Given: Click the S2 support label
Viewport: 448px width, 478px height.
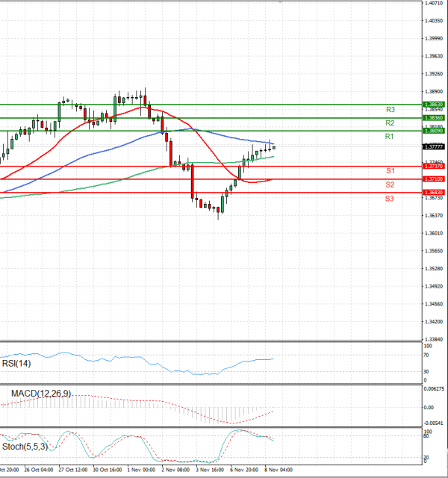Looking at the screenshot, I should tap(390, 184).
